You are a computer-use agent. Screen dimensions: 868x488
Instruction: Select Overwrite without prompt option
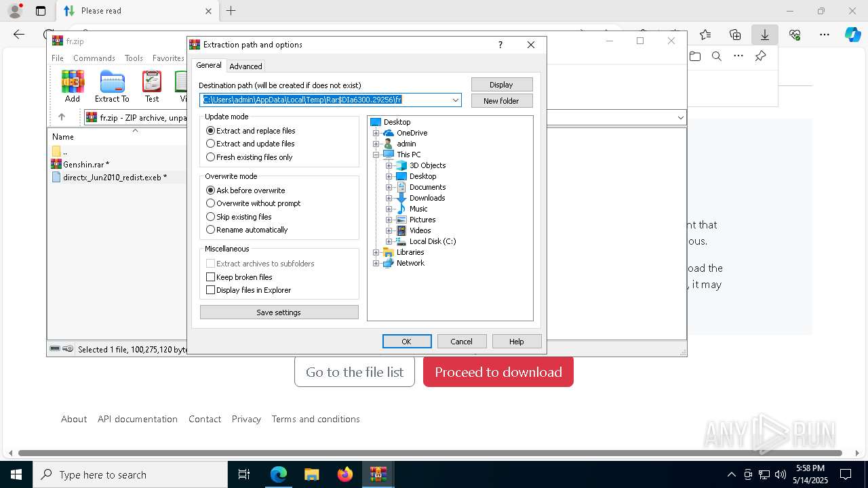pyautogui.click(x=254, y=203)
